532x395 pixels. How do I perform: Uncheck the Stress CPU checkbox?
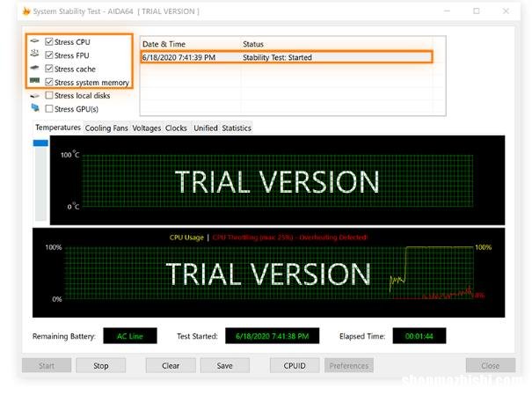pos(49,41)
